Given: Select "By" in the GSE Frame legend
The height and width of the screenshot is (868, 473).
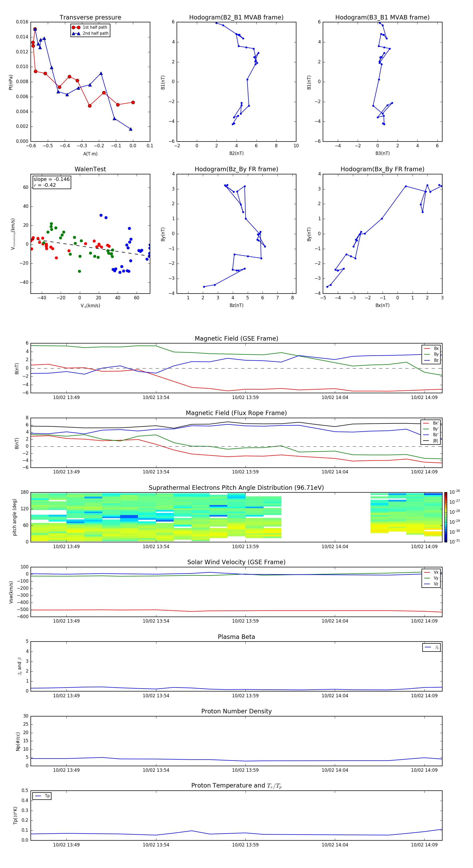Looking at the screenshot, I should (431, 354).
